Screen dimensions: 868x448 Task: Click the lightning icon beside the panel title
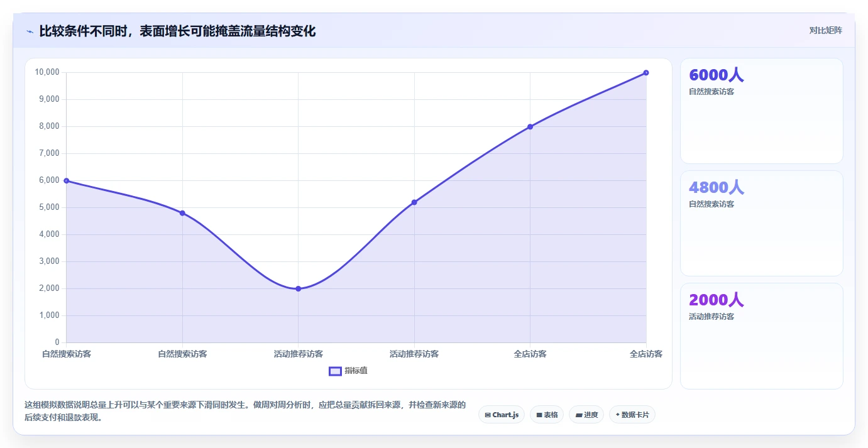[x=30, y=31]
